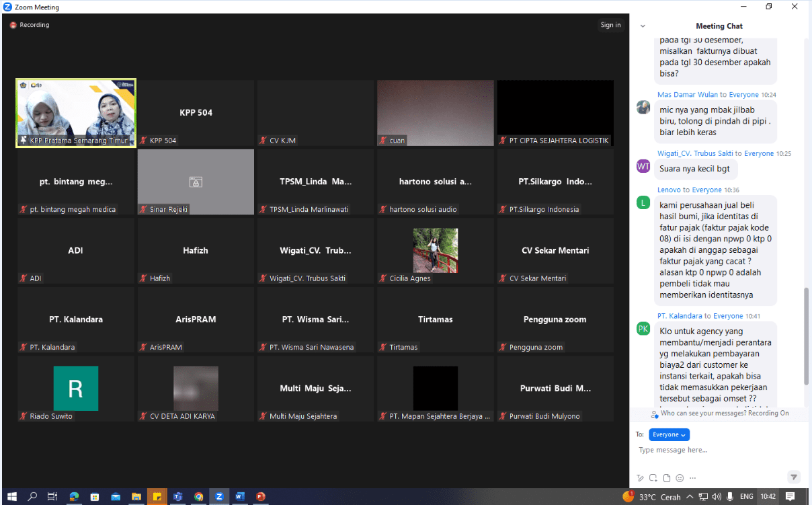
Task: Open Microsoft Teams from the taskbar
Action: (178, 497)
